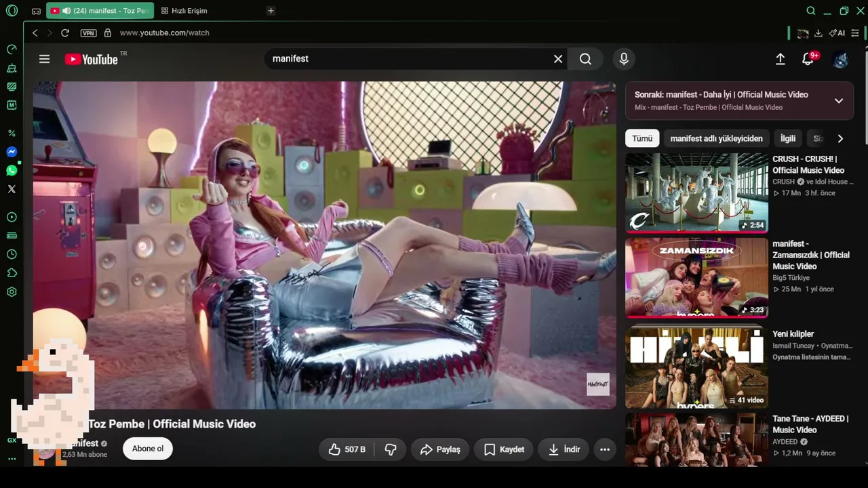Select the Tümü filter chip
This screenshot has height=488, width=868.
[x=642, y=138]
